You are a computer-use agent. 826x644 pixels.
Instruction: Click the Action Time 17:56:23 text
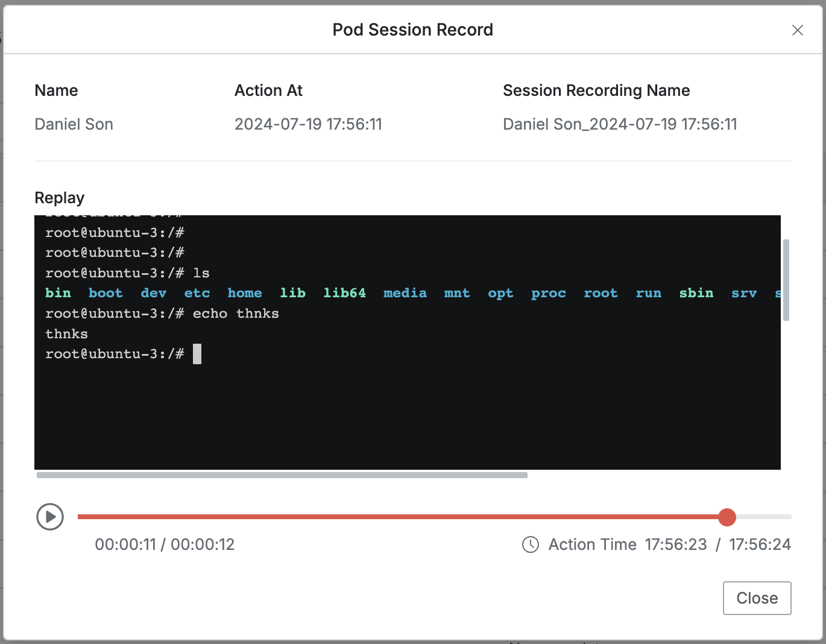coord(675,545)
